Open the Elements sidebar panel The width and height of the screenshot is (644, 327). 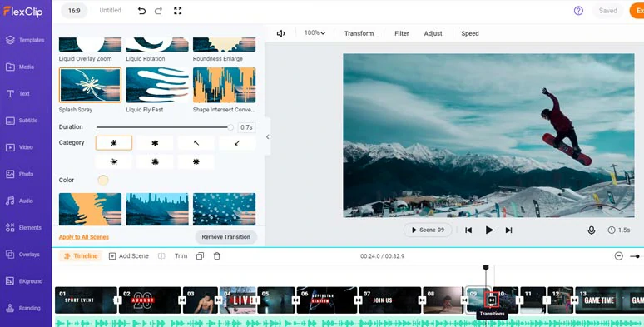tap(26, 228)
